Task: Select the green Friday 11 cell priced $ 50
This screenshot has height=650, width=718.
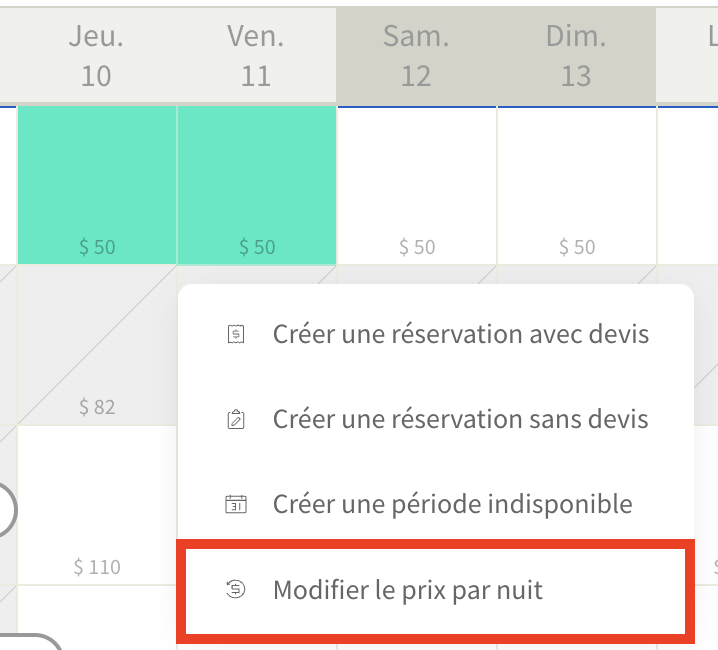Action: pos(256,185)
